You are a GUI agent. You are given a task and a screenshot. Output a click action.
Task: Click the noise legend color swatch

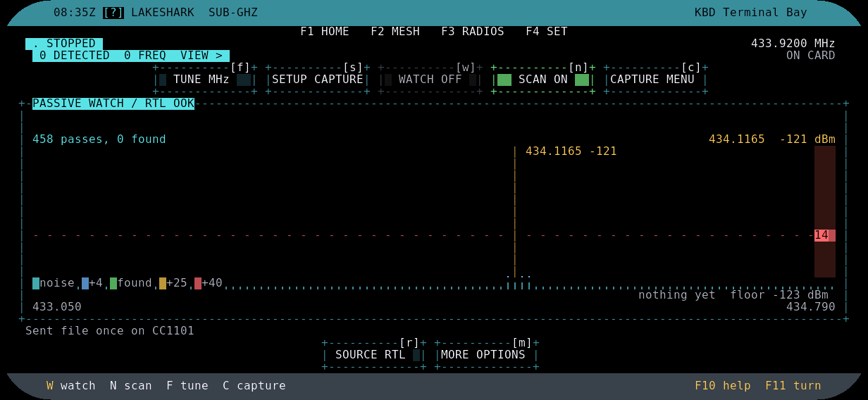[36, 283]
